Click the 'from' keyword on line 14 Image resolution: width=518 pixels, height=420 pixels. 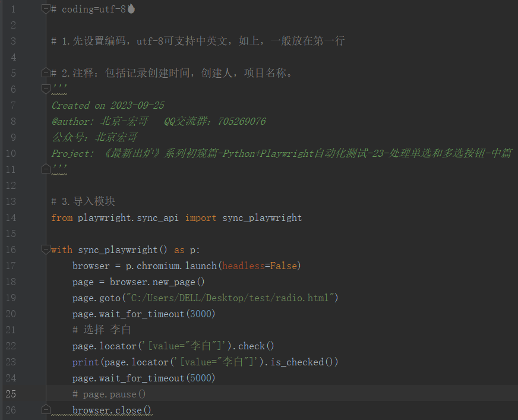pyautogui.click(x=62, y=218)
